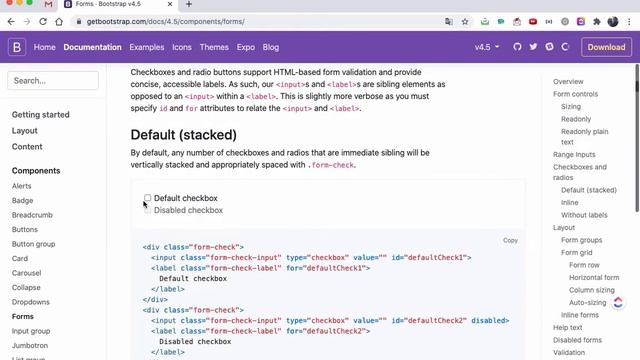Reload the page with refresh icon
The width and height of the screenshot is (640, 360).
pyautogui.click(x=43, y=22)
